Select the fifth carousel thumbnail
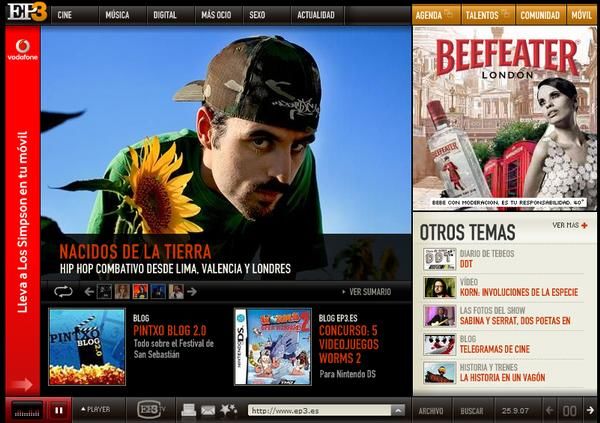600x423 pixels. [x=176, y=292]
